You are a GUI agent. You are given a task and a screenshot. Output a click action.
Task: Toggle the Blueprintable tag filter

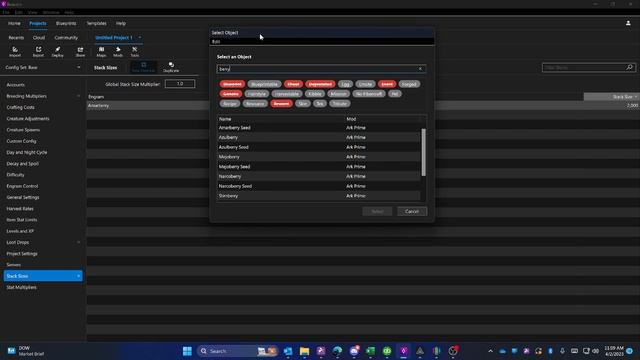pyautogui.click(x=264, y=84)
